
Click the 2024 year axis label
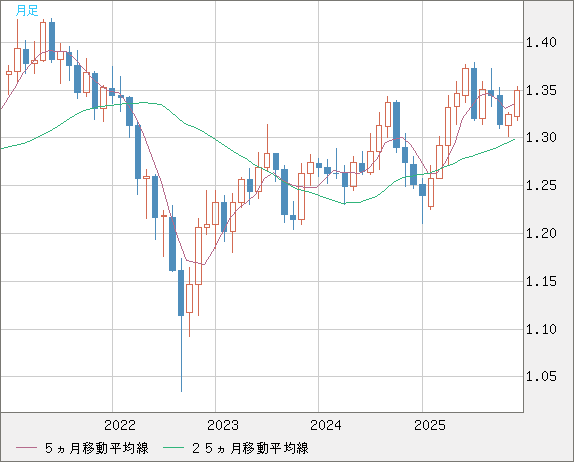[x=326, y=425]
